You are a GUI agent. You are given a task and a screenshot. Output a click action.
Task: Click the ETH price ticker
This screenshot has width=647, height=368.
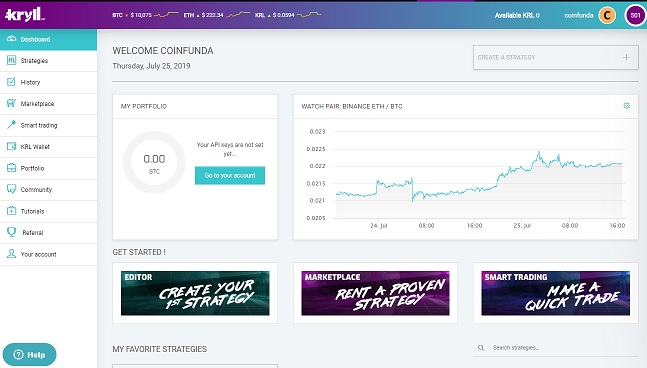coord(217,15)
